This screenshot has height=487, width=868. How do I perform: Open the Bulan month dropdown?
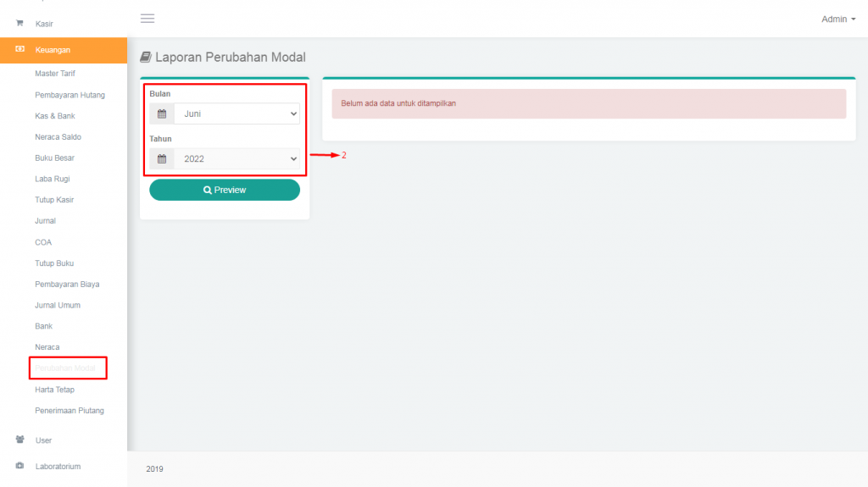(236, 113)
